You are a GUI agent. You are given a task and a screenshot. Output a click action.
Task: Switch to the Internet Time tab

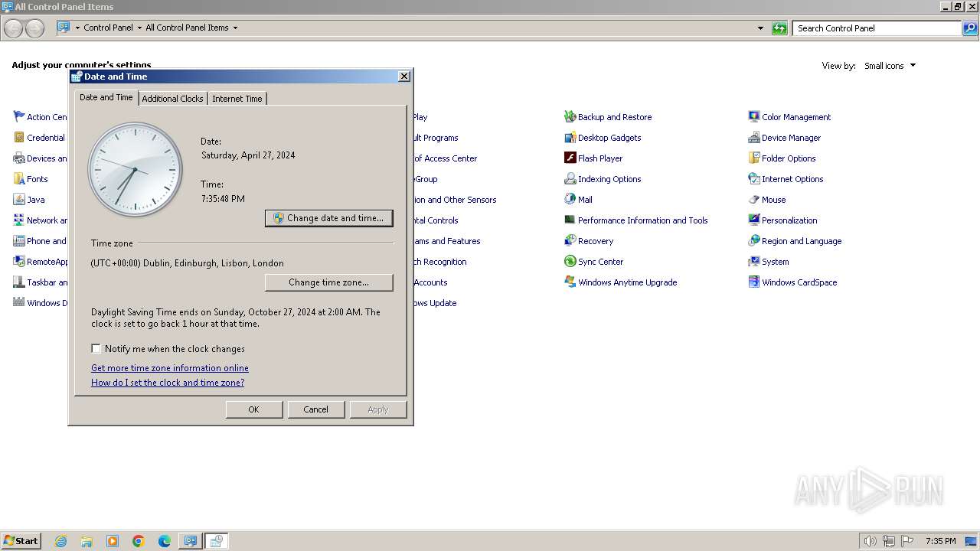[237, 99]
